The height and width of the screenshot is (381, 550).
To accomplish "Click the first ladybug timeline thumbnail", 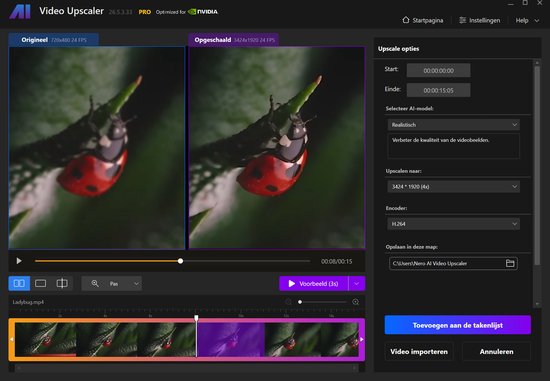I will [x=45, y=340].
